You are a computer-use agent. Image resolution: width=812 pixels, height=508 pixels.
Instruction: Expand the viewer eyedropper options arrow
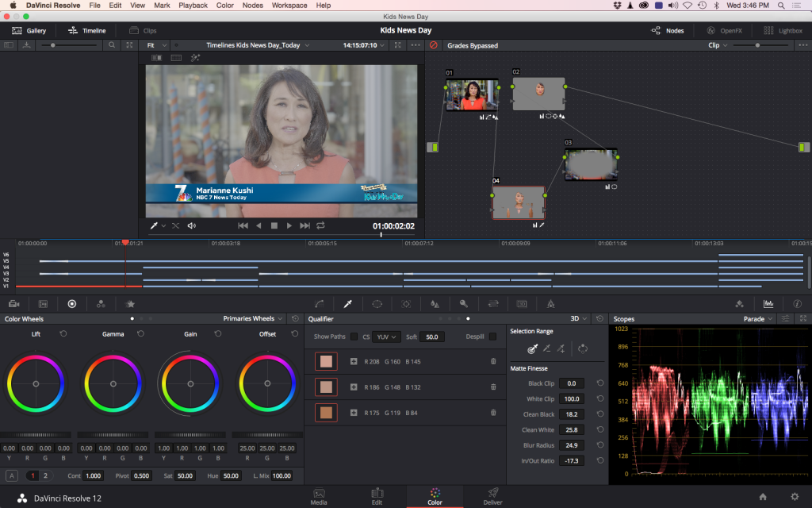163,226
